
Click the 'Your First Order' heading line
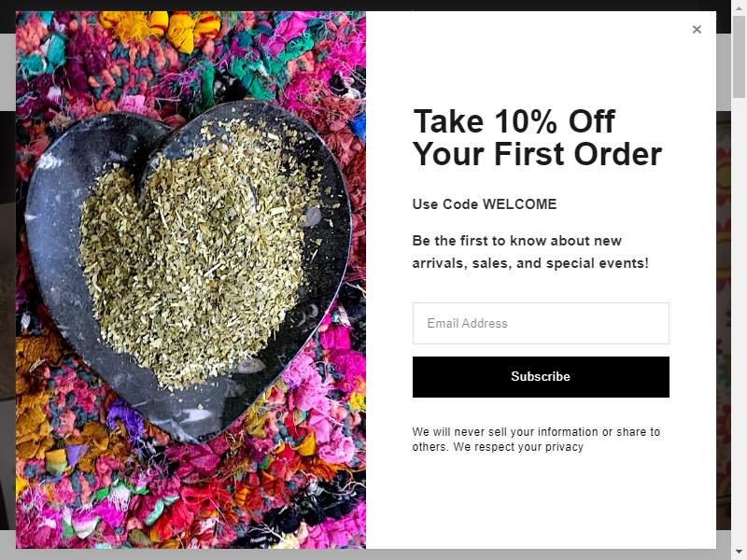point(537,154)
